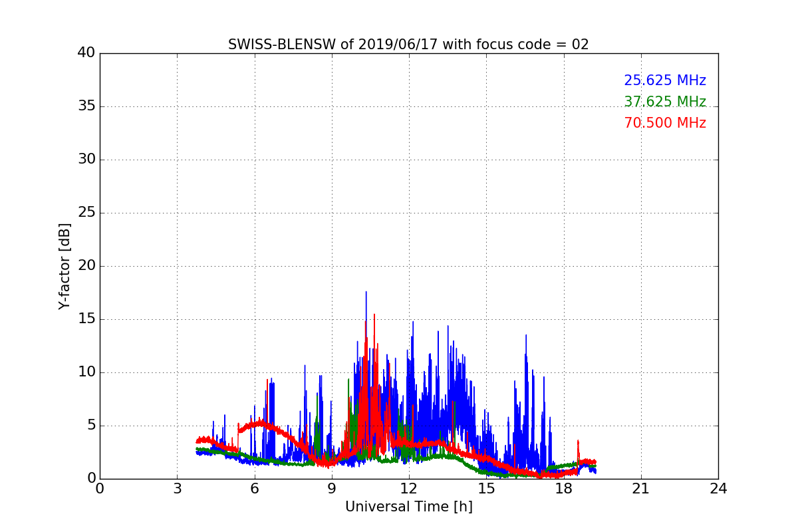Screen dimensions: 798x532
Task: Select the '70.500 MHz' red legend label
Action: (665, 123)
